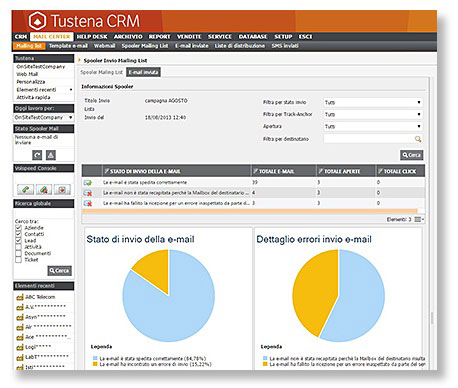Image resolution: width=458 pixels, height=388 pixels.
Task: Click the company icon beside Asyn entry
Action: click(x=20, y=317)
